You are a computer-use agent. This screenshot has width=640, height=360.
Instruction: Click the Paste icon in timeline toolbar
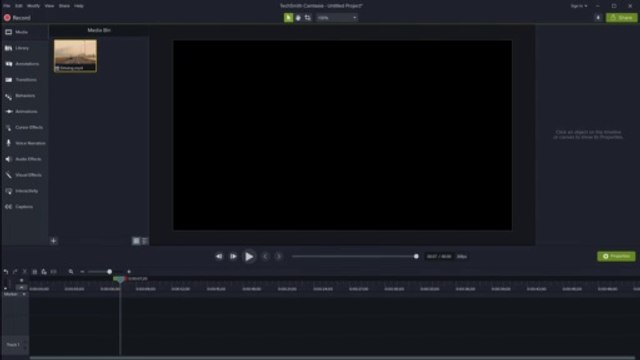click(44, 272)
